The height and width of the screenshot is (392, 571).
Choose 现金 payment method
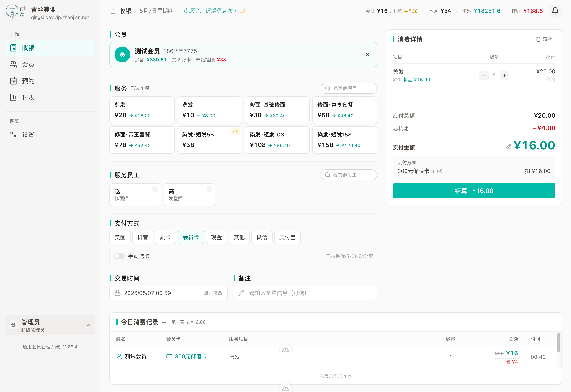216,237
